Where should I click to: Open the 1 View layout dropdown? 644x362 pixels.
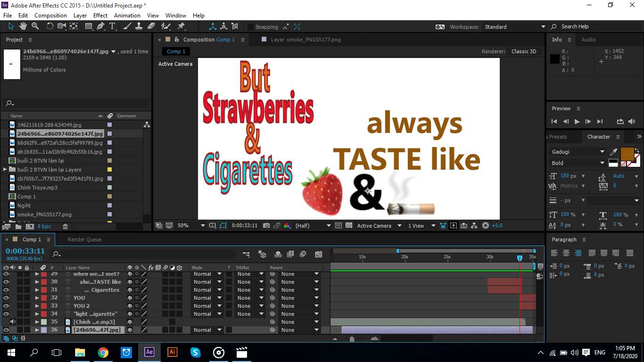[x=422, y=226]
